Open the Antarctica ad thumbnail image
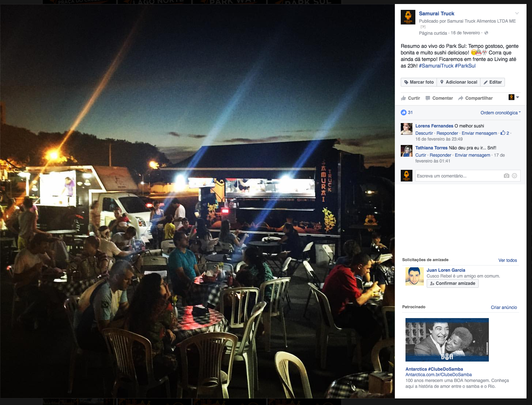The height and width of the screenshot is (405, 532). pyautogui.click(x=447, y=340)
